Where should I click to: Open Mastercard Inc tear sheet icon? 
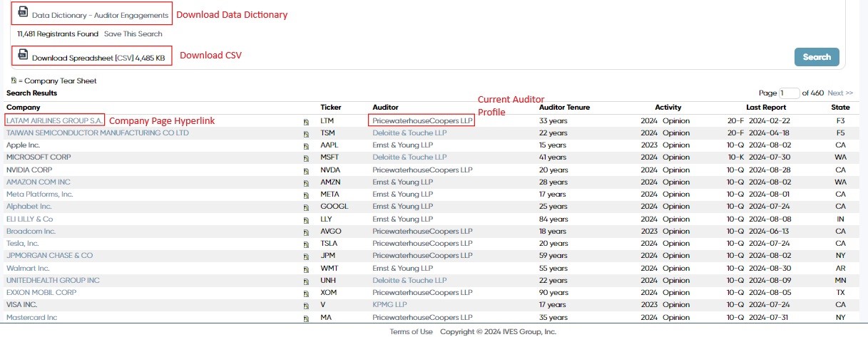click(x=305, y=318)
